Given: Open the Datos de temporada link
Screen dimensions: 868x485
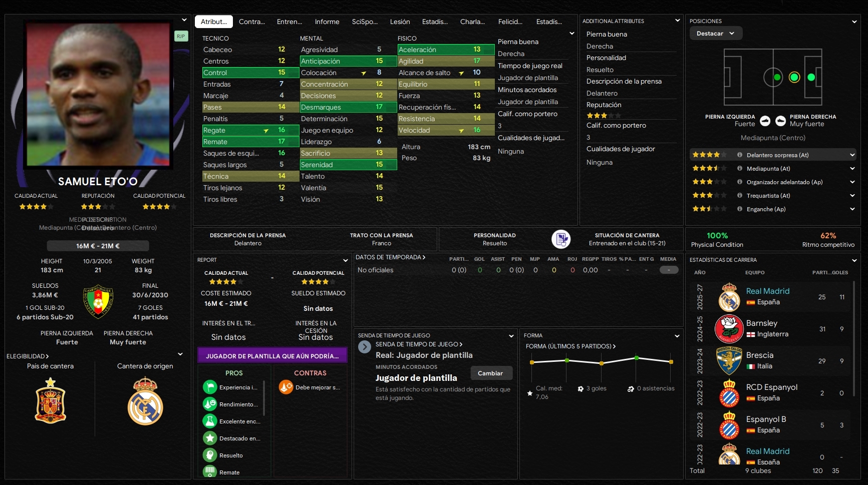Looking at the screenshot, I should 391,257.
